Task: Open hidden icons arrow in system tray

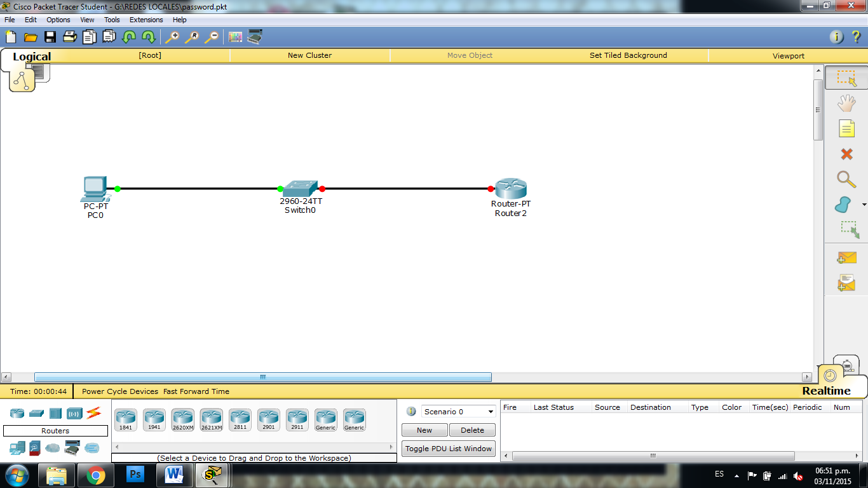Action: (x=736, y=475)
